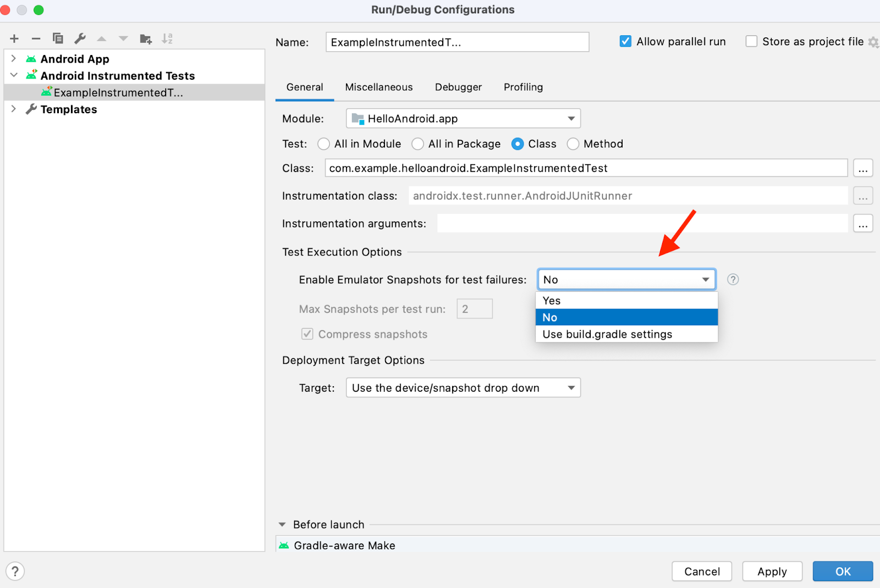Choose Use build.gradle settings option
Screen dimensions: 880x588
(626, 334)
